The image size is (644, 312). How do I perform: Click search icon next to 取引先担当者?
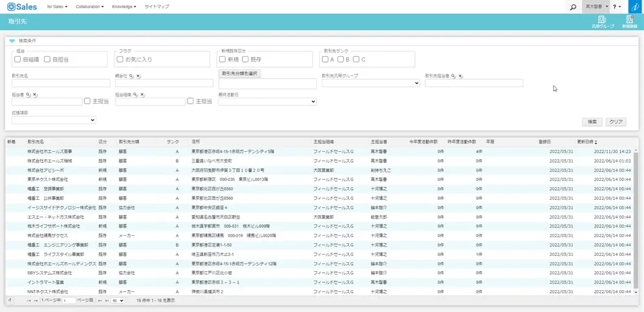[x=453, y=76]
